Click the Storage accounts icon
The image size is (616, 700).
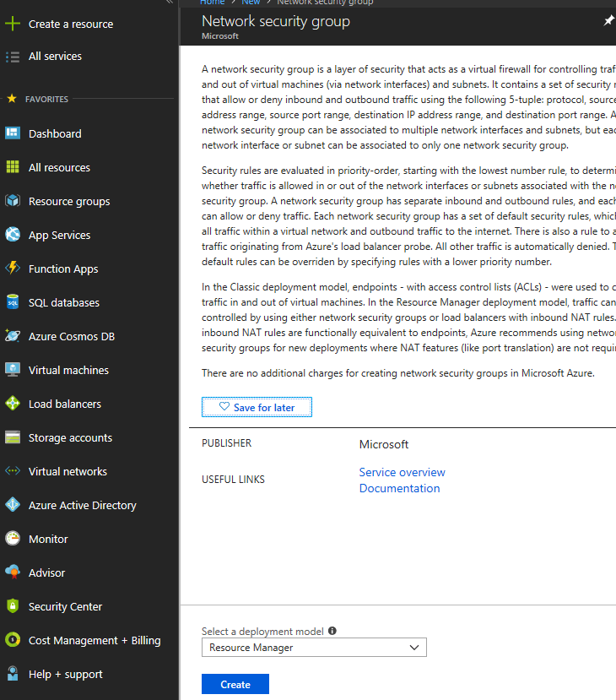point(13,437)
